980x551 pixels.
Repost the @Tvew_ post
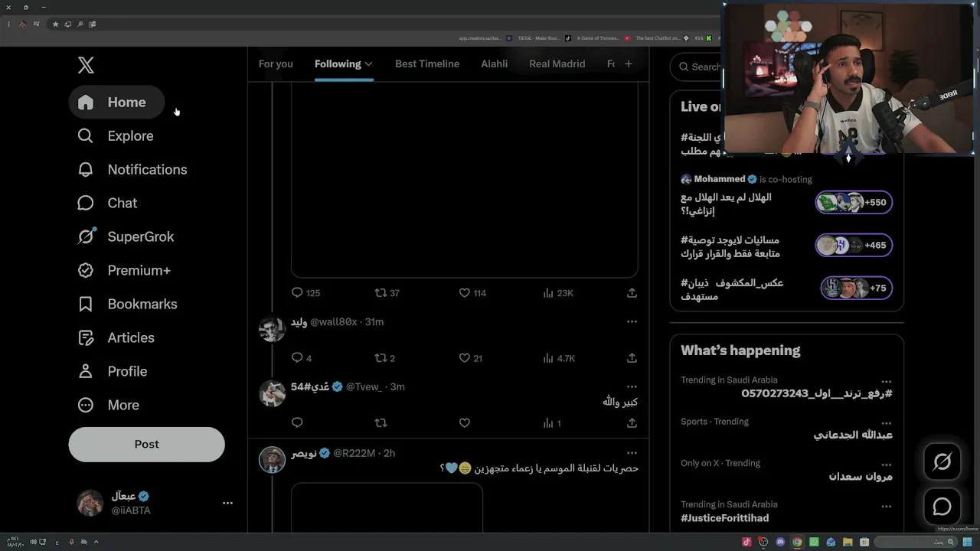point(381,423)
